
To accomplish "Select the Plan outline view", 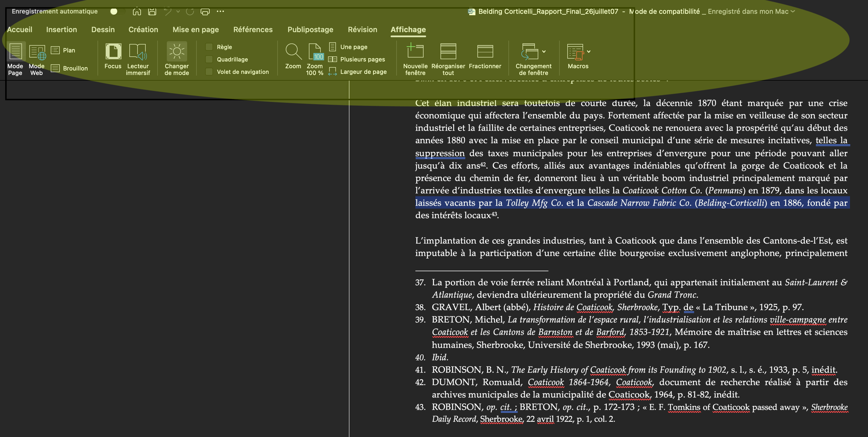I will [63, 50].
